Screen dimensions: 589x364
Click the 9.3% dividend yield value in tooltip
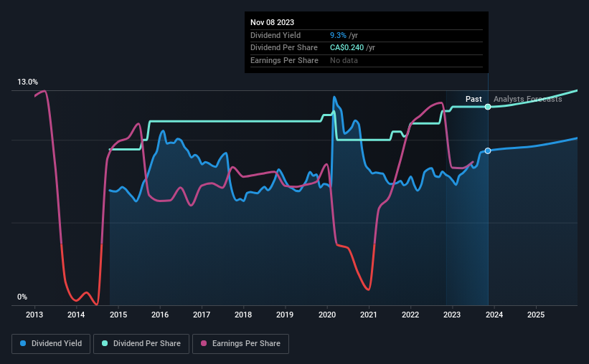(x=338, y=35)
